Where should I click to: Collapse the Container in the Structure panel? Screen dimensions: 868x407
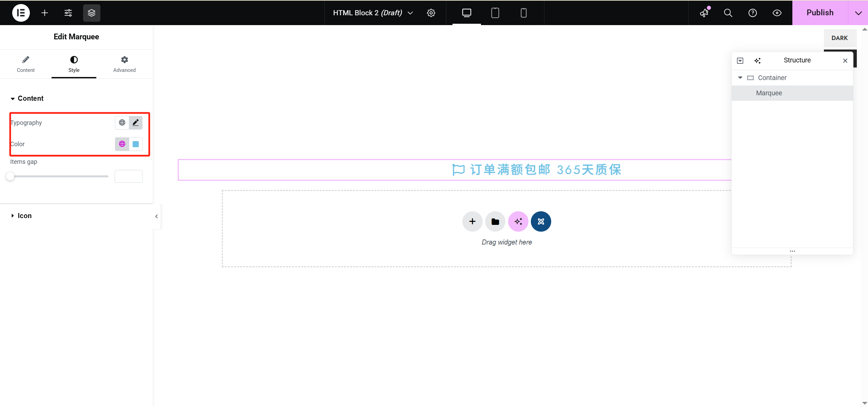coord(740,78)
